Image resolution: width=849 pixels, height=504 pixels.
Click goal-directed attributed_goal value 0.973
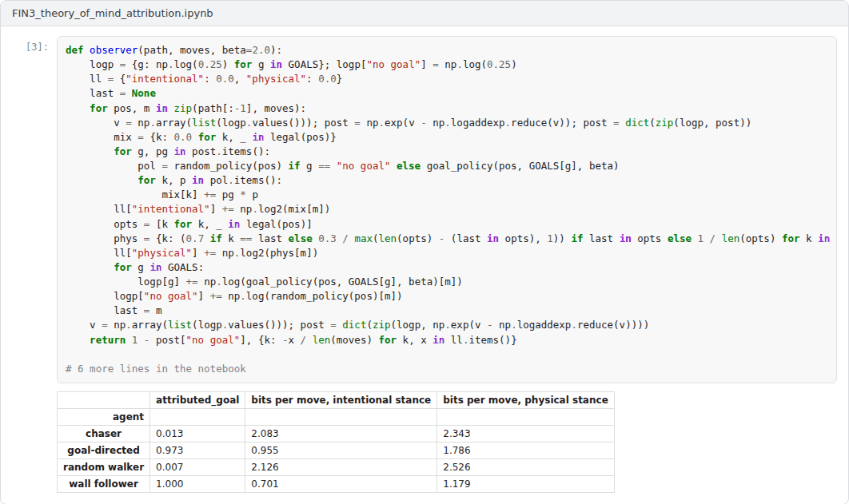(x=169, y=450)
